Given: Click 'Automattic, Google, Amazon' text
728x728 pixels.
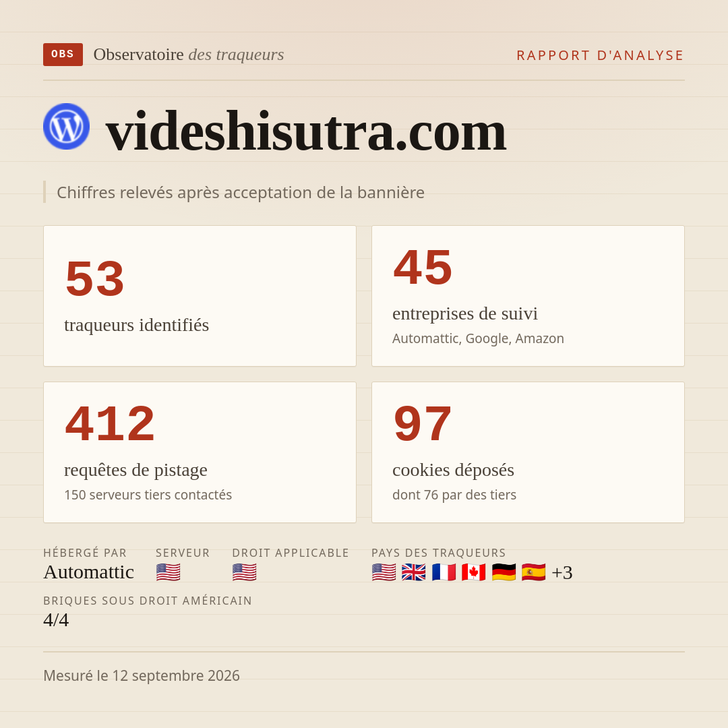Looking at the screenshot, I should click(x=478, y=338).
